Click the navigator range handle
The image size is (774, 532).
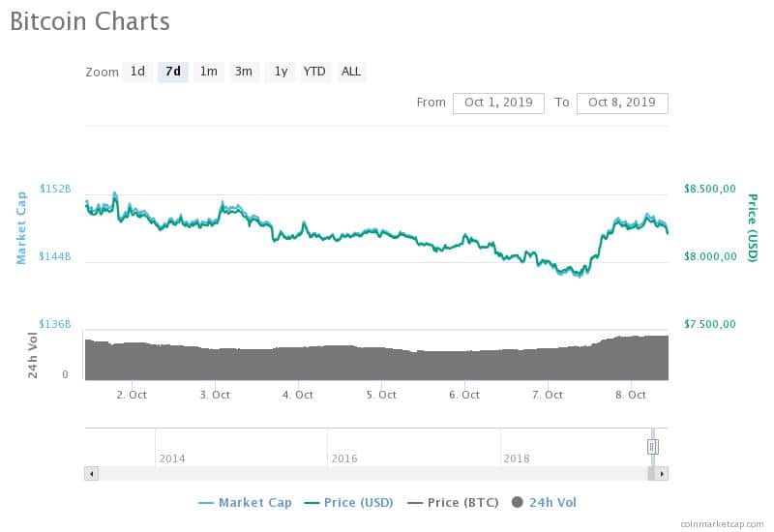652,447
